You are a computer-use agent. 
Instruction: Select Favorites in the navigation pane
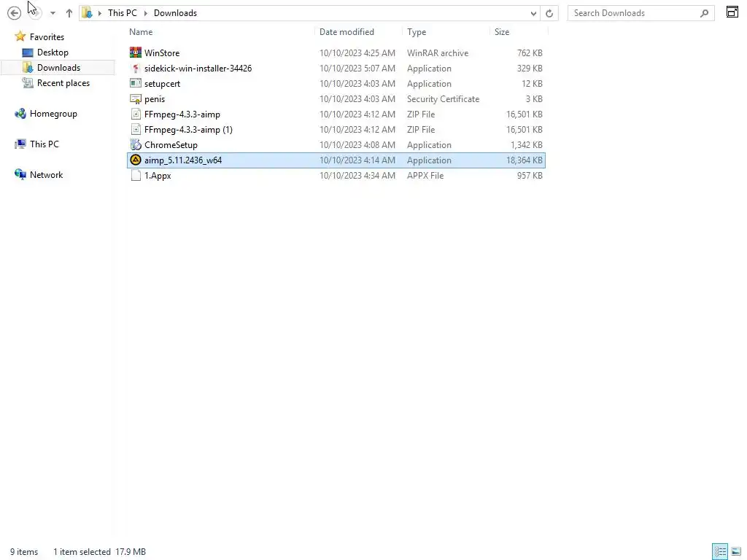(47, 36)
